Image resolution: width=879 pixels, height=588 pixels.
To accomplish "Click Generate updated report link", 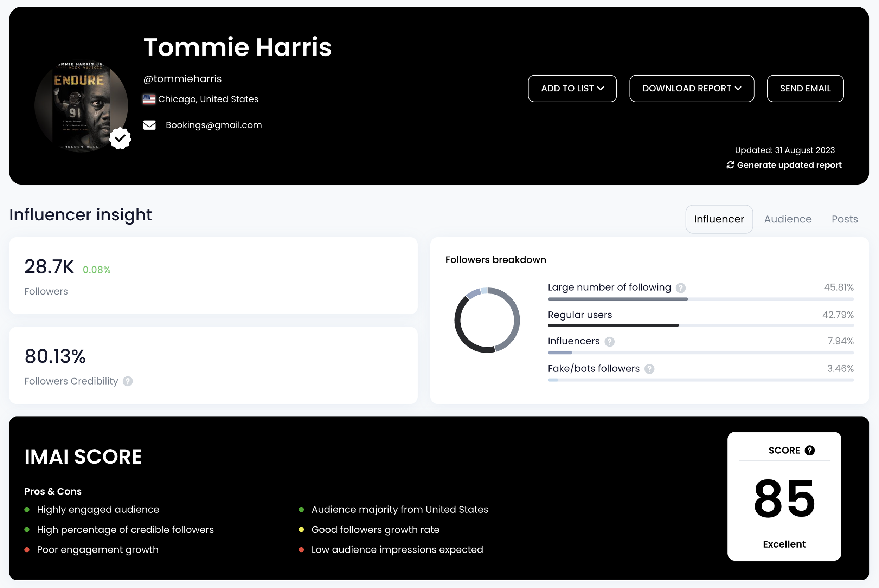I will [x=789, y=165].
